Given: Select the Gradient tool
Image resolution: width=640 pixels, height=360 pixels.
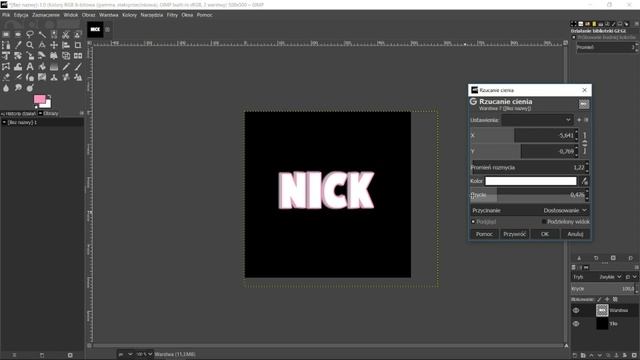Looking at the screenshot, I should 54,67.
